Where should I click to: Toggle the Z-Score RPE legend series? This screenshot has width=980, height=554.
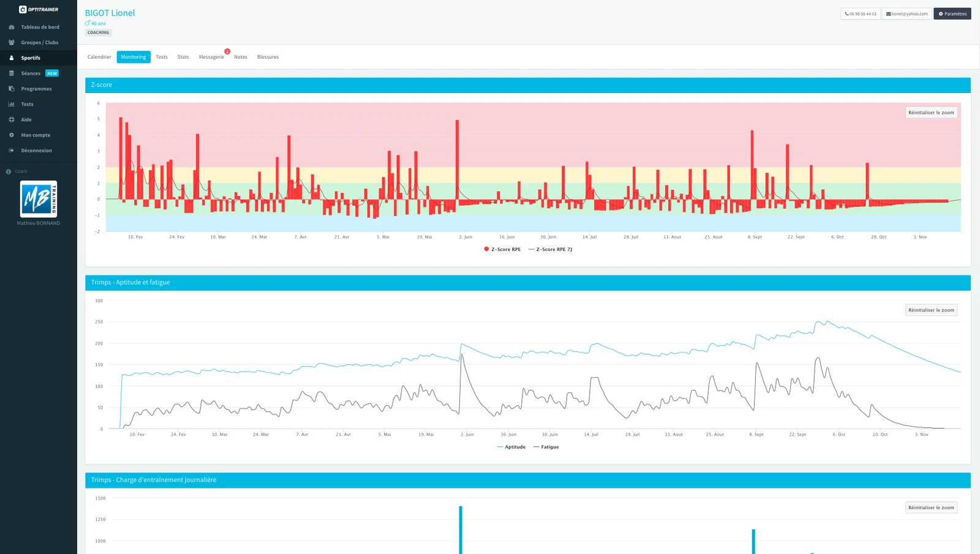click(502, 249)
